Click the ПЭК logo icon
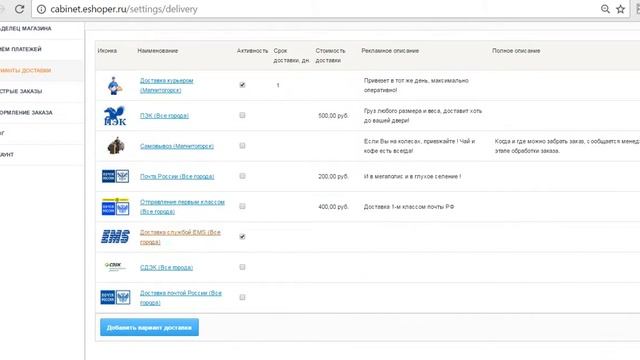640x360 pixels. pos(115,116)
